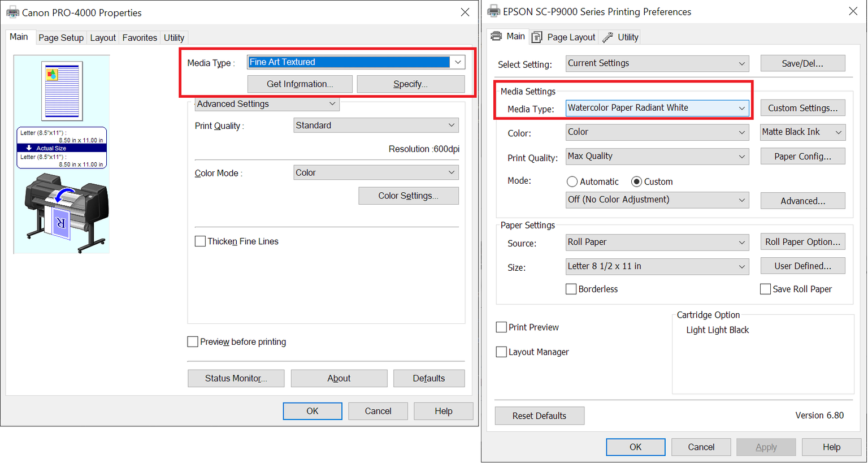Viewport: 868px width, 463px height.
Task: Expand the Epson Print Quality dropdown
Action: point(741,157)
